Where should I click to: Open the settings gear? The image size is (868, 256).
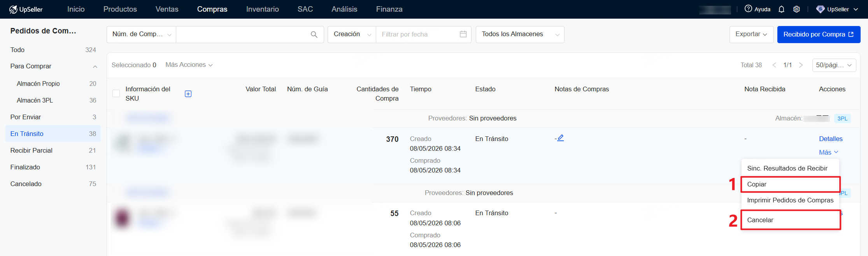(x=796, y=9)
